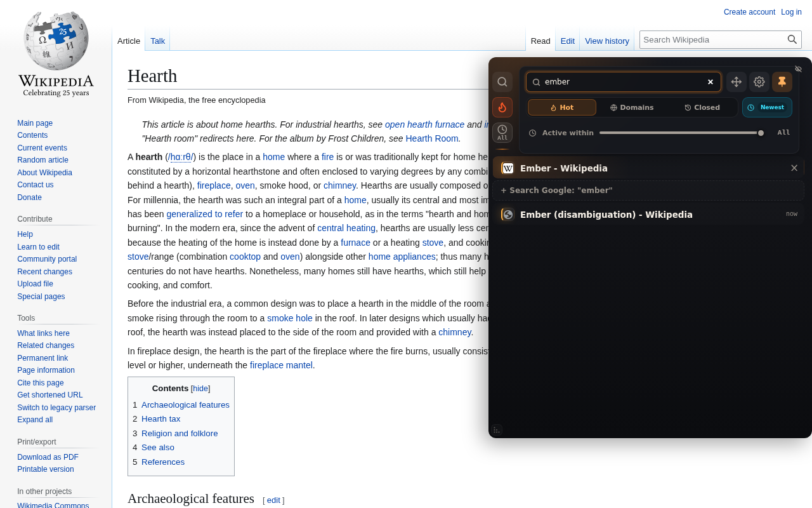Image resolution: width=812 pixels, height=508 pixels.
Task: Hide the Contents box via hide link
Action: [200, 389]
